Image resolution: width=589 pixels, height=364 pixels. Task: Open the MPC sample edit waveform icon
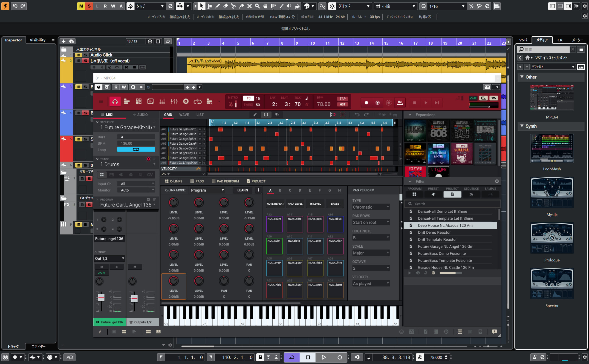tap(150, 101)
